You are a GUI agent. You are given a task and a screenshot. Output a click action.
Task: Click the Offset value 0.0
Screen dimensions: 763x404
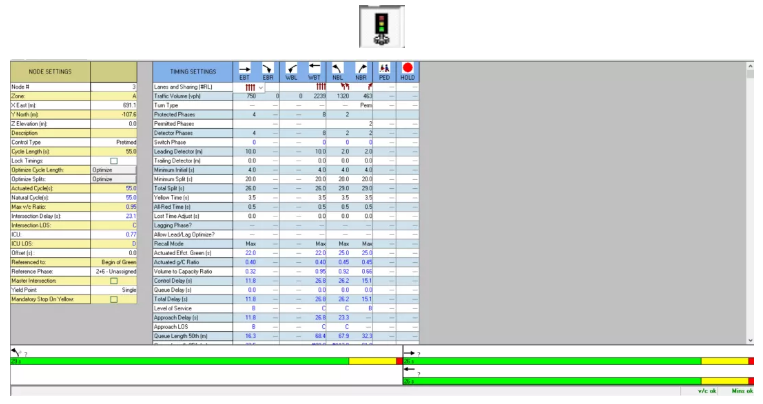(x=113, y=253)
